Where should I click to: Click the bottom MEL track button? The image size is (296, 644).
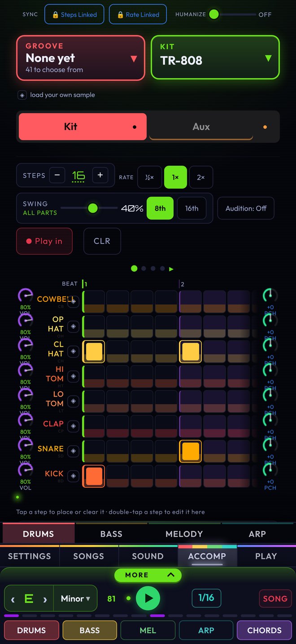[x=148, y=630]
